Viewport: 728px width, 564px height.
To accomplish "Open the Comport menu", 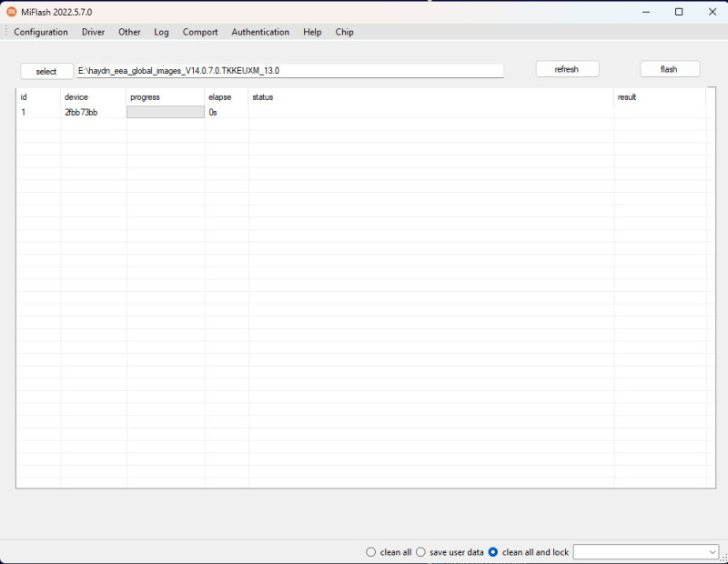I will point(200,32).
